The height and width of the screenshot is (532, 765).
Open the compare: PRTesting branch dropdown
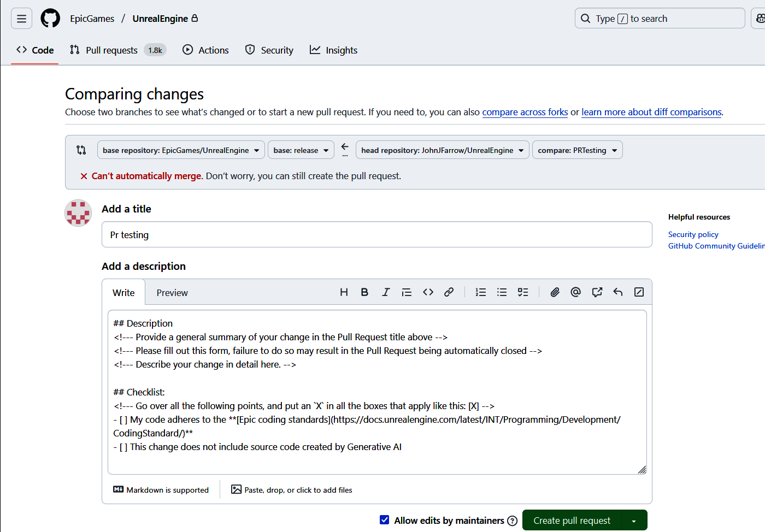tap(577, 150)
